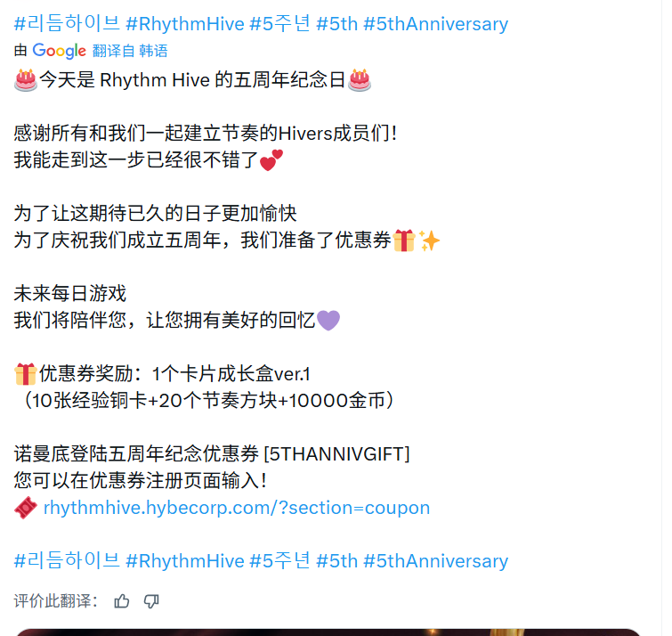
Task: Open #5th hashtag below the coupon link
Action: pos(336,561)
